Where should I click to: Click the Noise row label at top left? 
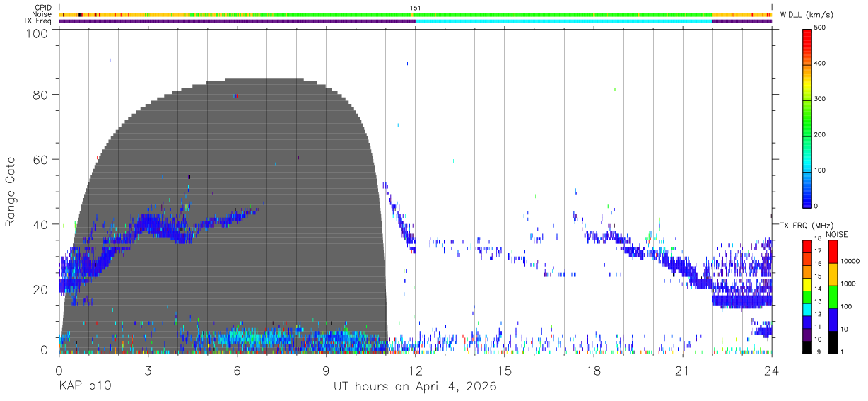(43, 14)
